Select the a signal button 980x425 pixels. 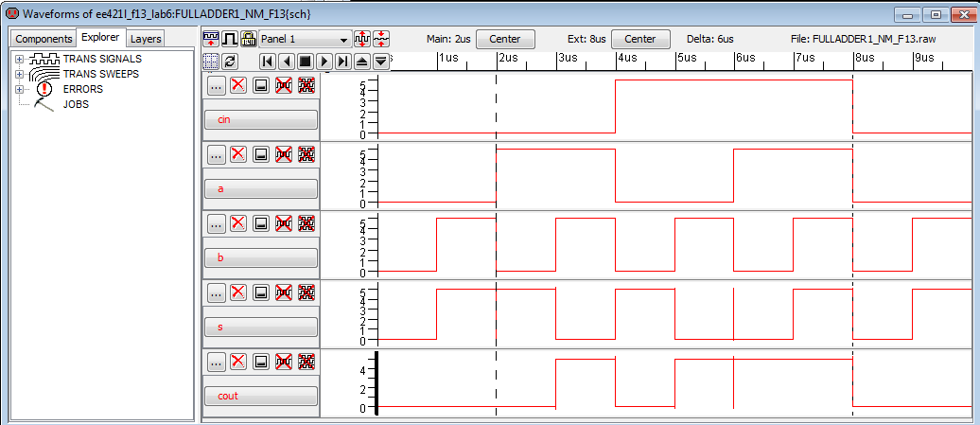[261, 188]
